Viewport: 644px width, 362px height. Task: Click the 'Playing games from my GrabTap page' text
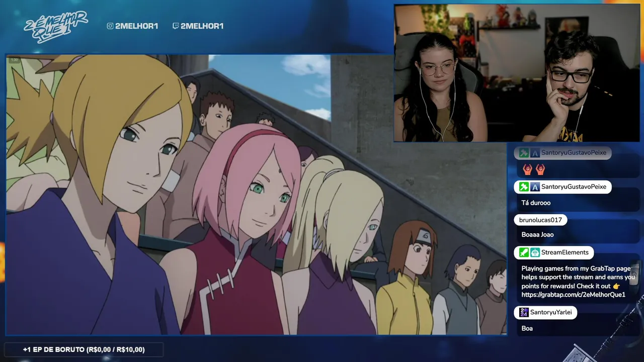pos(576,268)
